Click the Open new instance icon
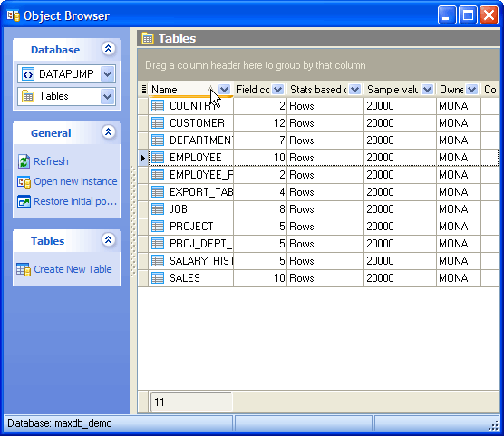Viewport: 504px width, 436px height. [24, 181]
